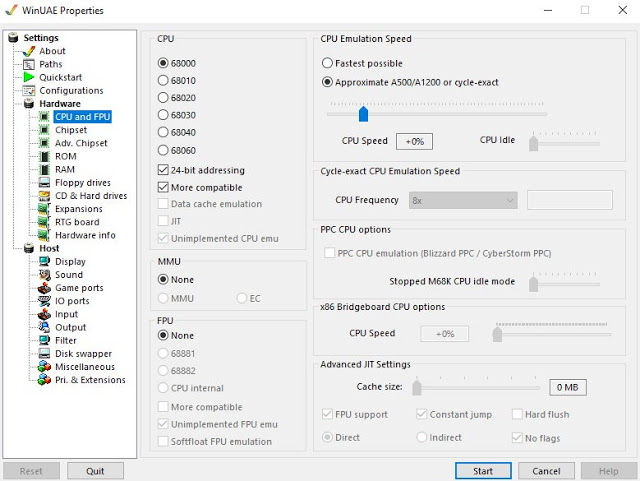The height and width of the screenshot is (481, 640).
Task: Click the Host category icon
Action: 29,248
